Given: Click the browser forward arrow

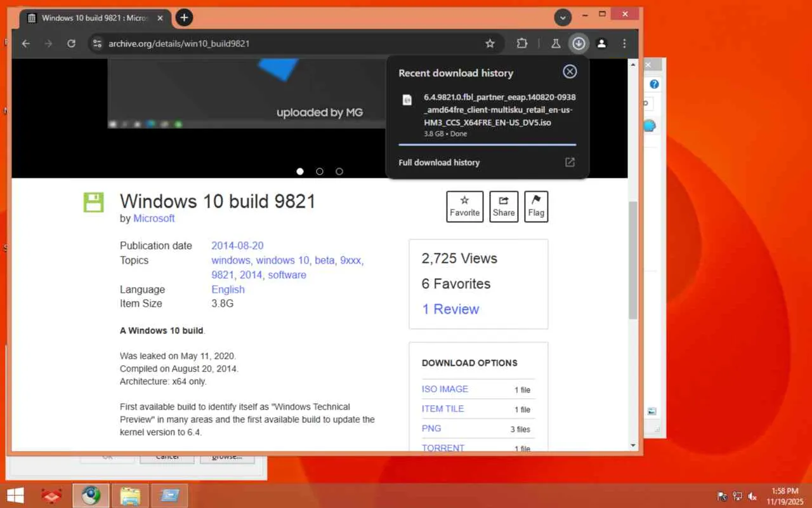Looking at the screenshot, I should point(49,44).
